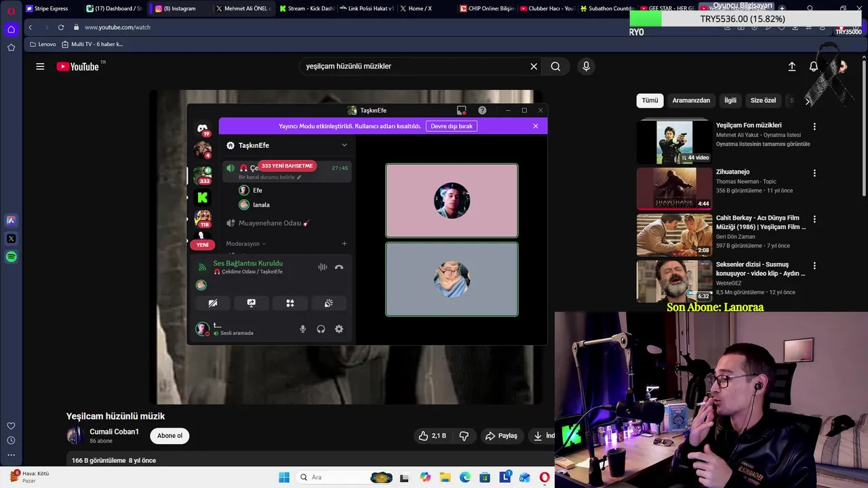Select the Size özel filter chip
The width and height of the screenshot is (868, 488).
[763, 100]
